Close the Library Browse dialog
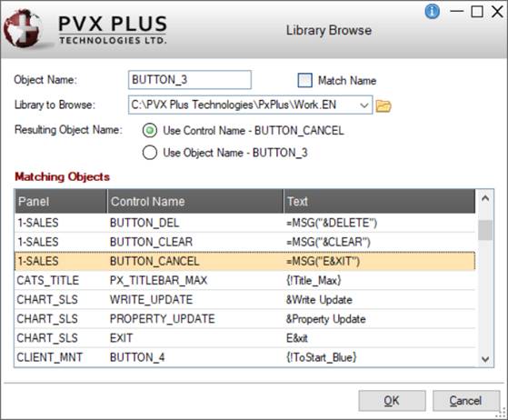Image resolution: width=508 pixels, height=420 pixels. [x=497, y=12]
